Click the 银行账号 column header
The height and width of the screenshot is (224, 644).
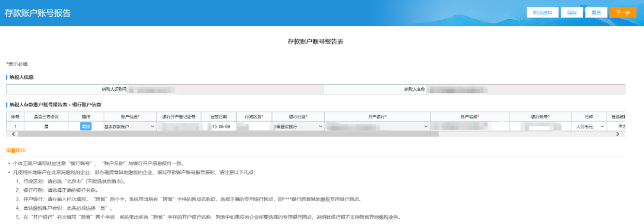coord(540,116)
